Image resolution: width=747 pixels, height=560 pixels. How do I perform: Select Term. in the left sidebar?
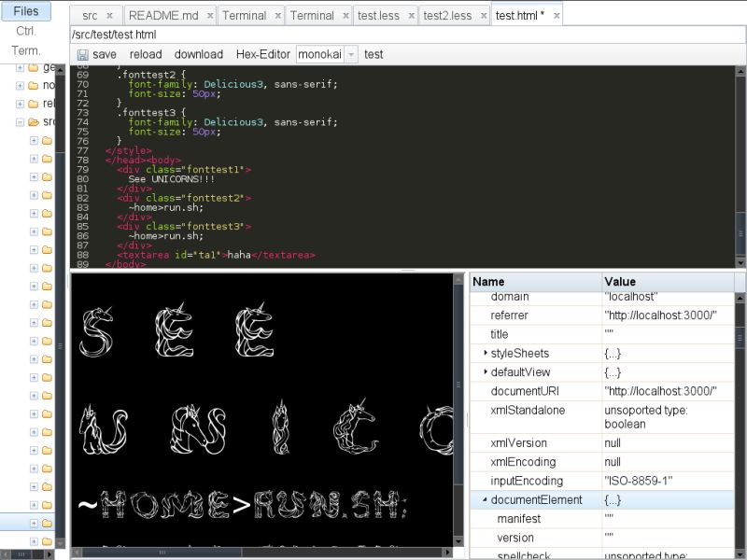pyautogui.click(x=24, y=50)
